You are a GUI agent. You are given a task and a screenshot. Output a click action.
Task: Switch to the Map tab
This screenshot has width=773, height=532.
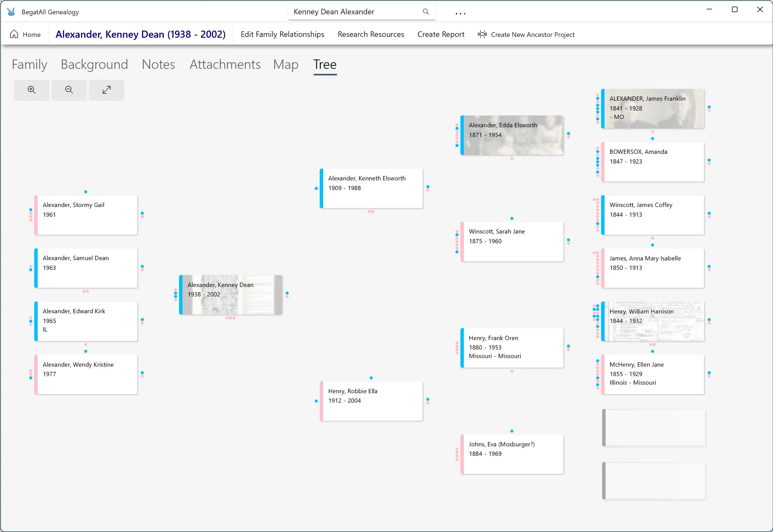[x=286, y=65]
